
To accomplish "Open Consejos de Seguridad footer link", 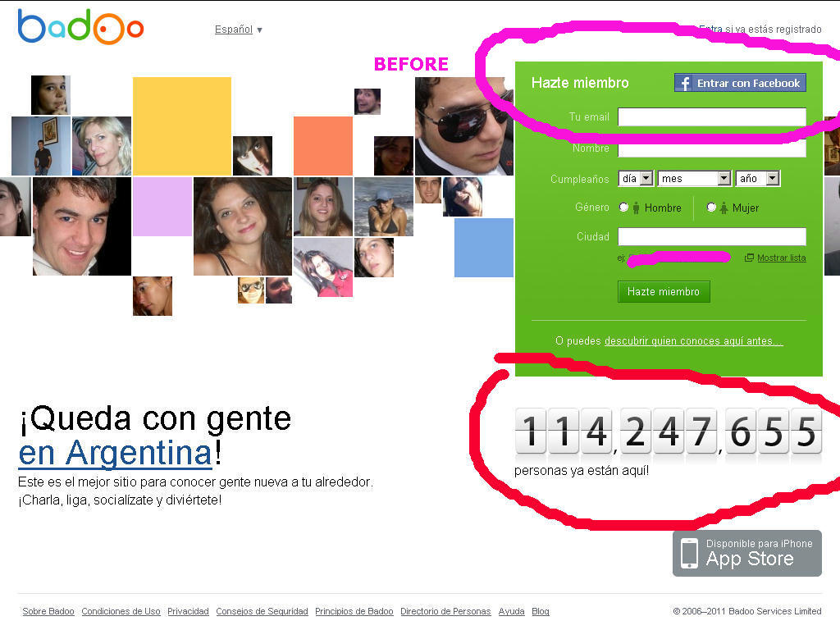I will click(262, 611).
